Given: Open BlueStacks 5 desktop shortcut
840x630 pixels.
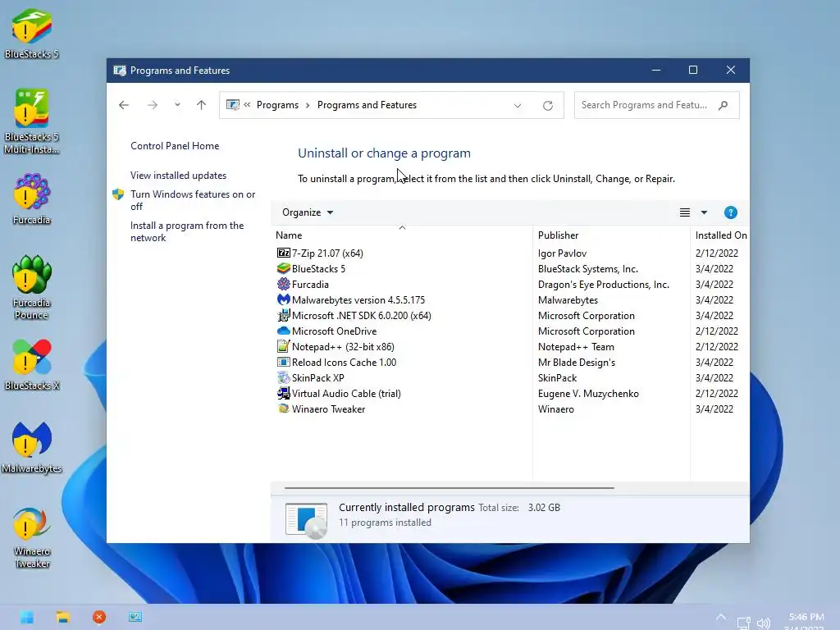Looking at the screenshot, I should click(32, 33).
